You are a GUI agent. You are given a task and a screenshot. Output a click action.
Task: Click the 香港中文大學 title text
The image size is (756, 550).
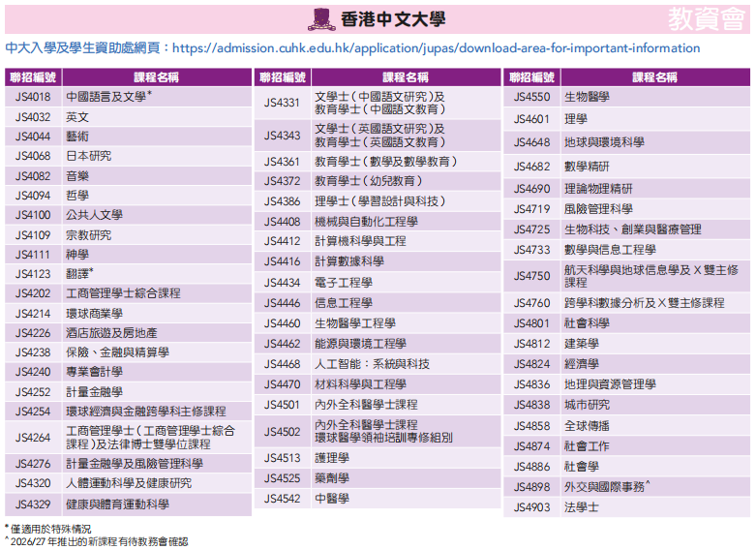click(393, 19)
